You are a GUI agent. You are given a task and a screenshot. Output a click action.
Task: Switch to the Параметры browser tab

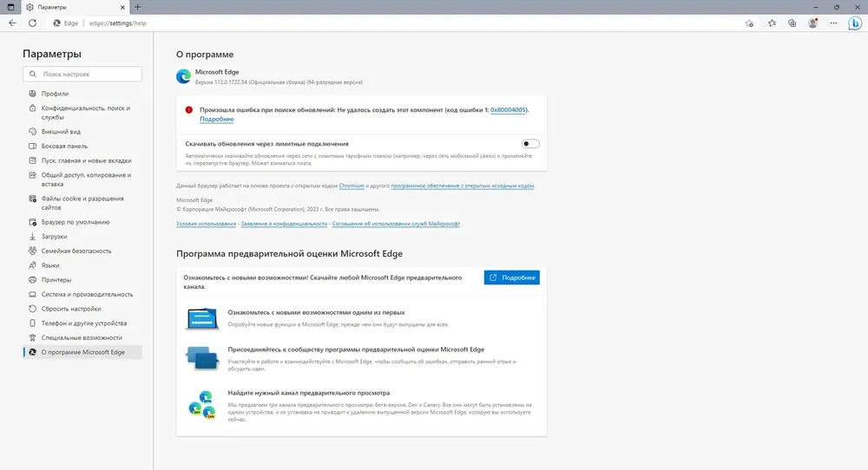(x=75, y=7)
